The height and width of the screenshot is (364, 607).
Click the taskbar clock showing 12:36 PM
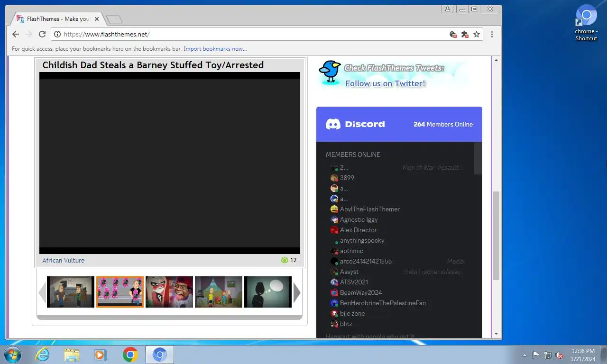[x=583, y=355]
